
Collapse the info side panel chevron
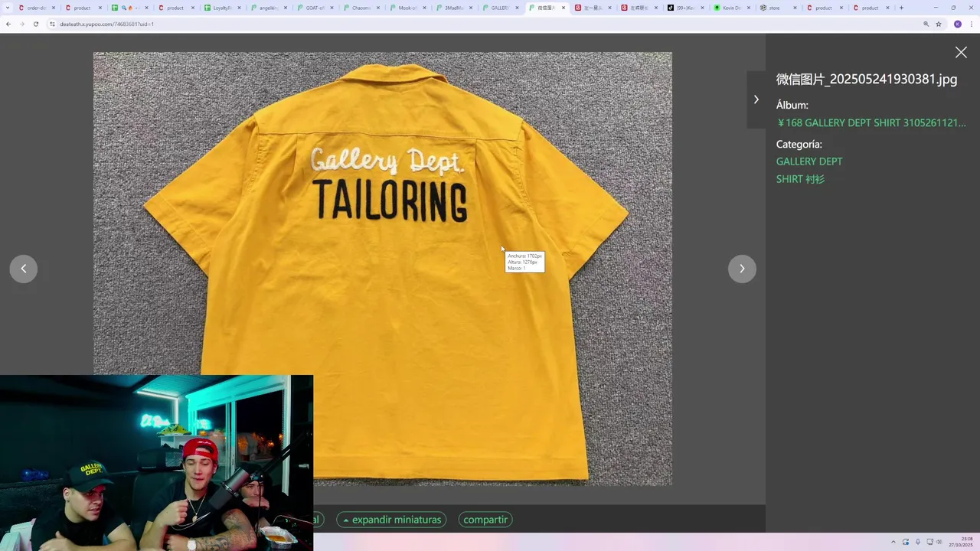[756, 99]
